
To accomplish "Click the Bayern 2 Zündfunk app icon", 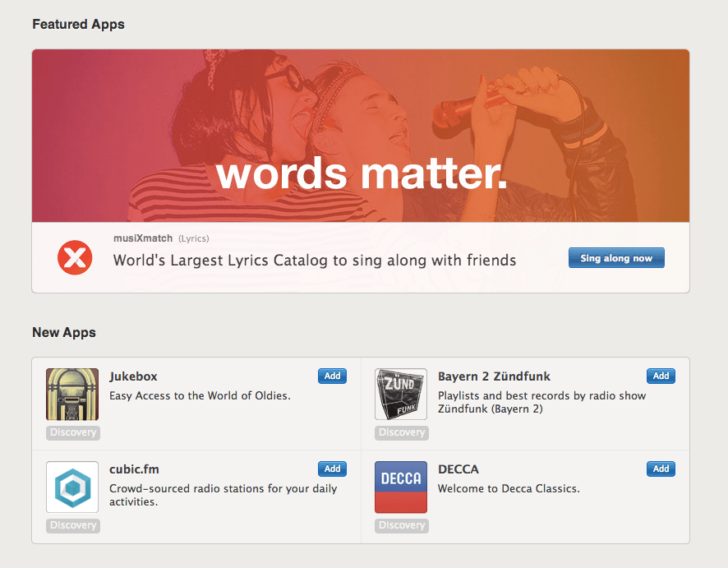I will (401, 395).
